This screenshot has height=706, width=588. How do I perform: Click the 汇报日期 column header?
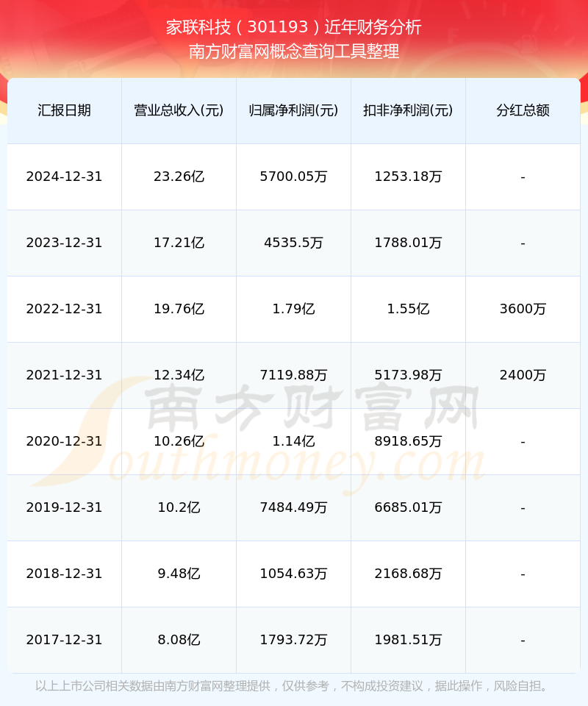65,110
